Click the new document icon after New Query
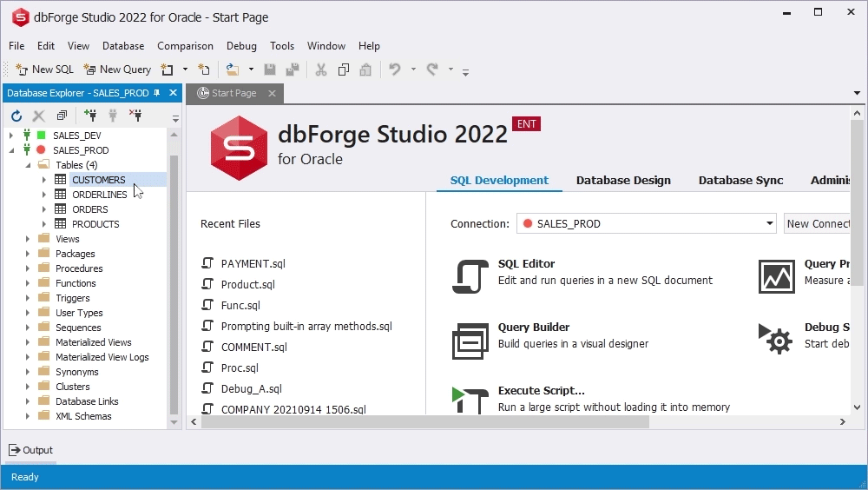Screen dimensions: 868x490 [x=168, y=70]
